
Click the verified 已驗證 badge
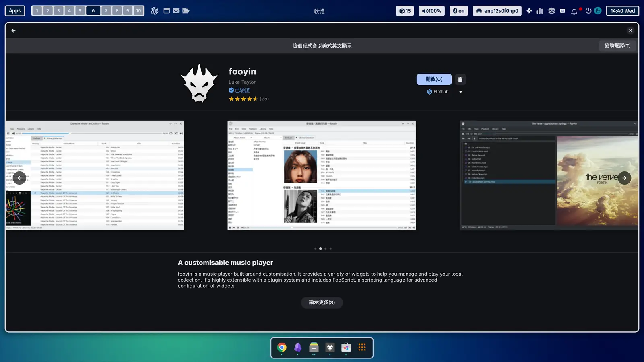(239, 90)
